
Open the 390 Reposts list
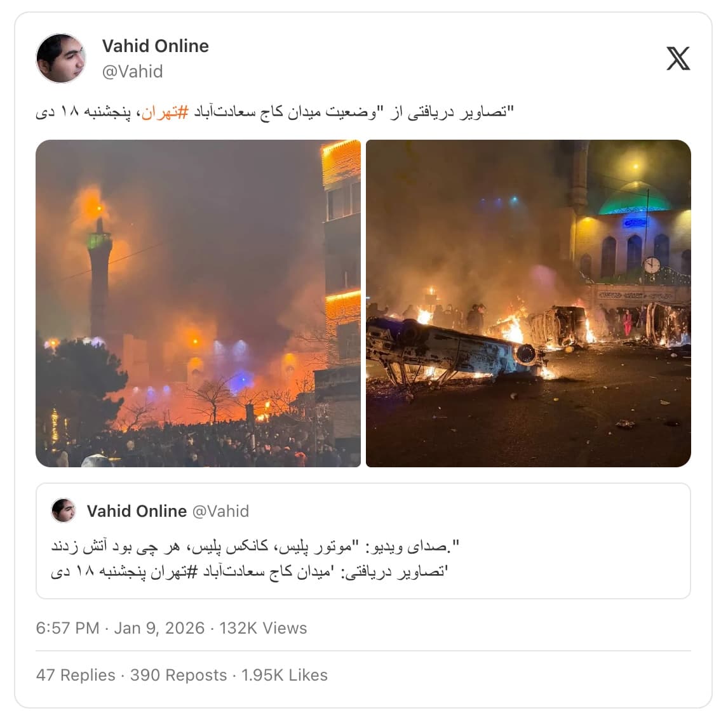pos(179,675)
